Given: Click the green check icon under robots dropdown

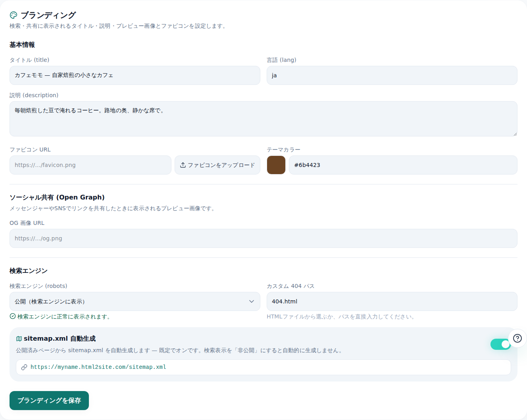Looking at the screenshot, I should (13, 316).
